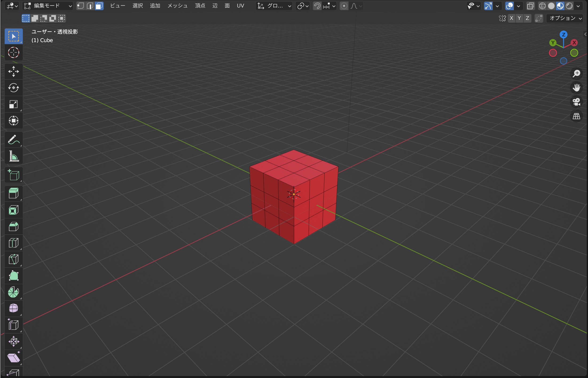The height and width of the screenshot is (378, 588).
Task: Toggle show gizmo button
Action: pyautogui.click(x=488, y=6)
